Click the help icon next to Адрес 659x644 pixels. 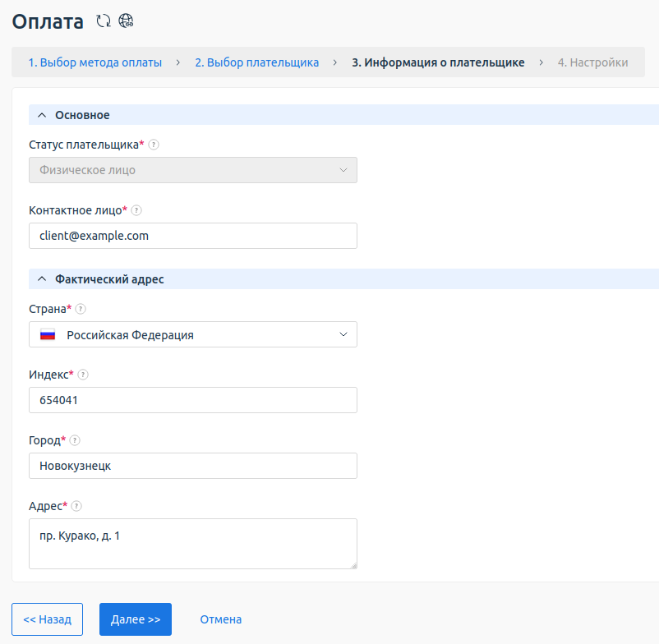click(76, 506)
